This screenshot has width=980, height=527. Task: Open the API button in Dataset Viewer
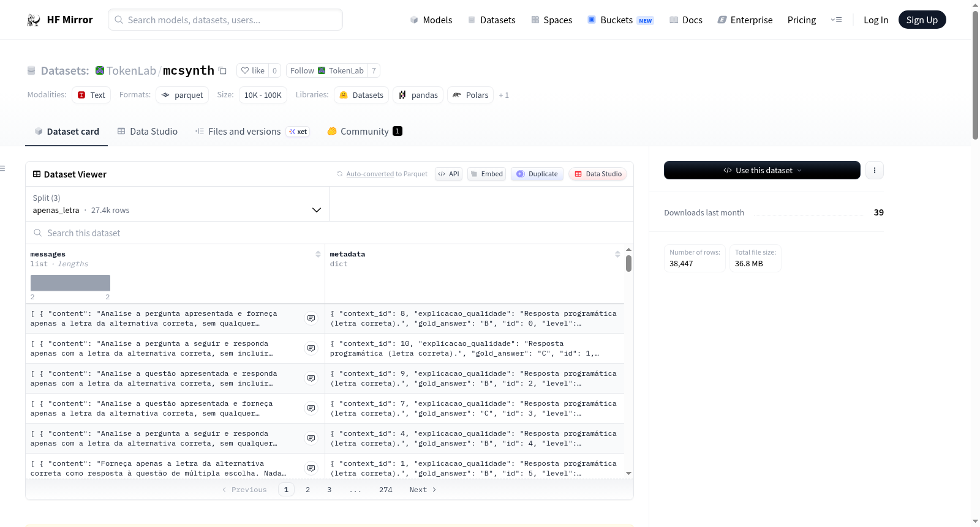click(448, 174)
